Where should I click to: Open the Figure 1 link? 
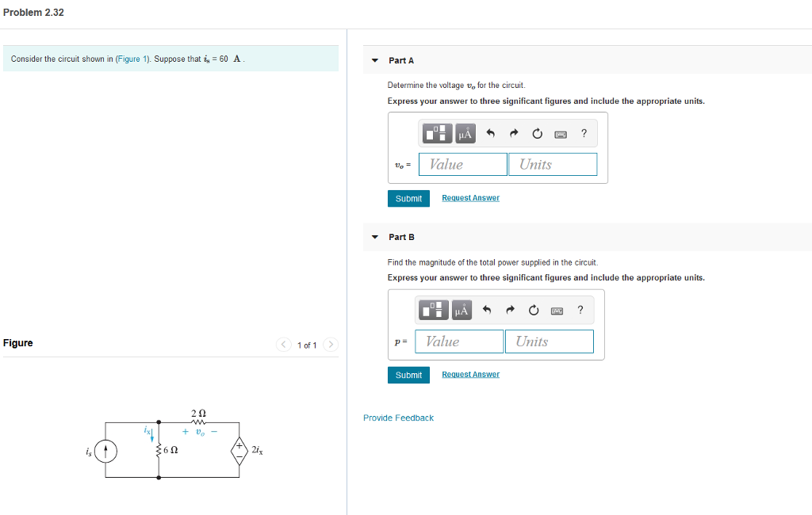pyautogui.click(x=132, y=59)
